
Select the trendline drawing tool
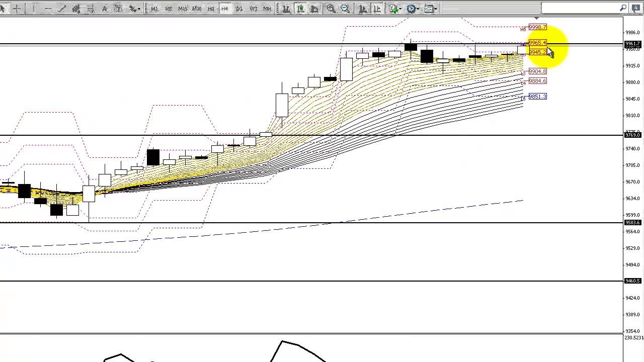62,9
